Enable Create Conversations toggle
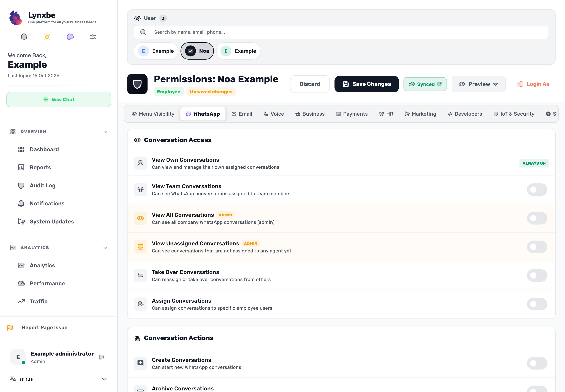Image resolution: width=565 pixels, height=392 pixels. click(x=537, y=363)
